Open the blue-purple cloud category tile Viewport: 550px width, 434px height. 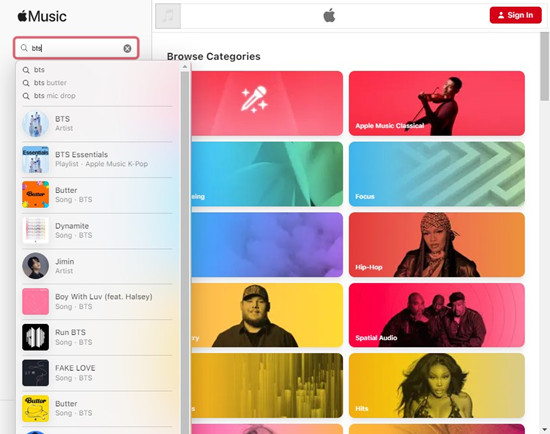click(x=267, y=245)
